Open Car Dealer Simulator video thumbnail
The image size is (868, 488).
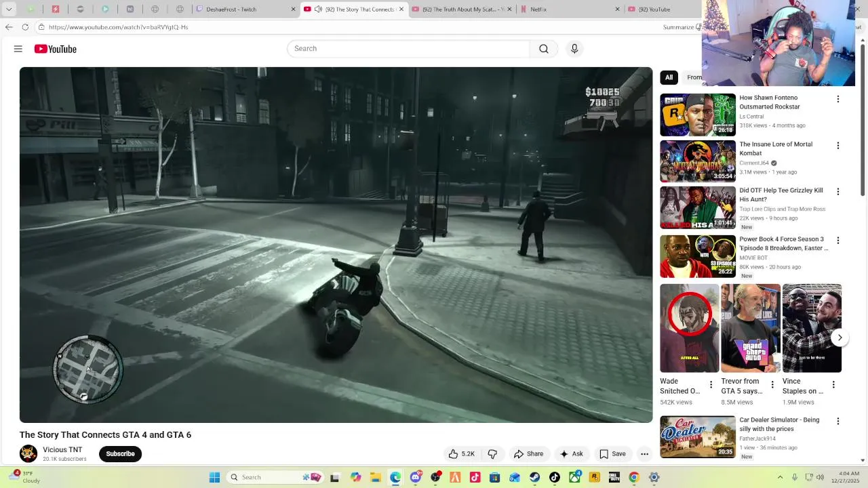698,437
